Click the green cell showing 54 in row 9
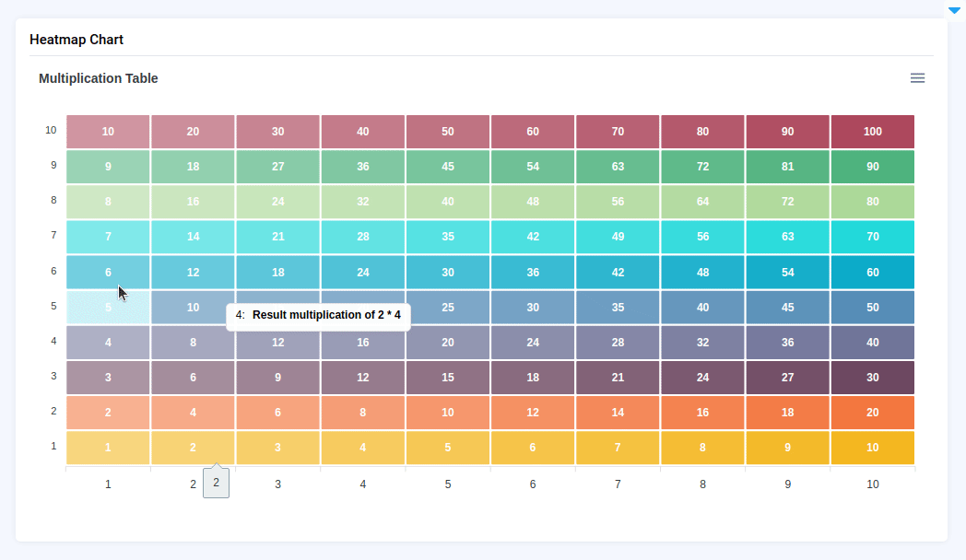Image resolution: width=966 pixels, height=560 pixels. tap(533, 167)
